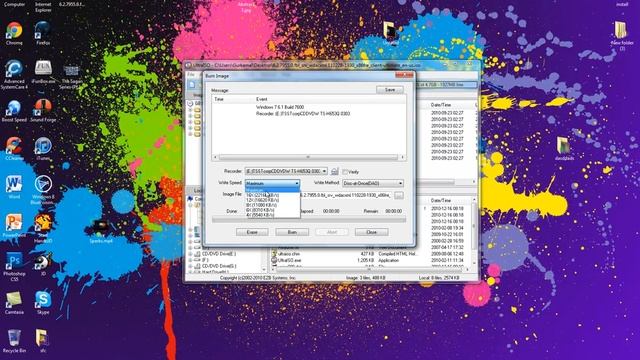Click lower Date/Time column header in UltraISO
The height and width of the screenshot is (360, 640).
(x=441, y=200)
